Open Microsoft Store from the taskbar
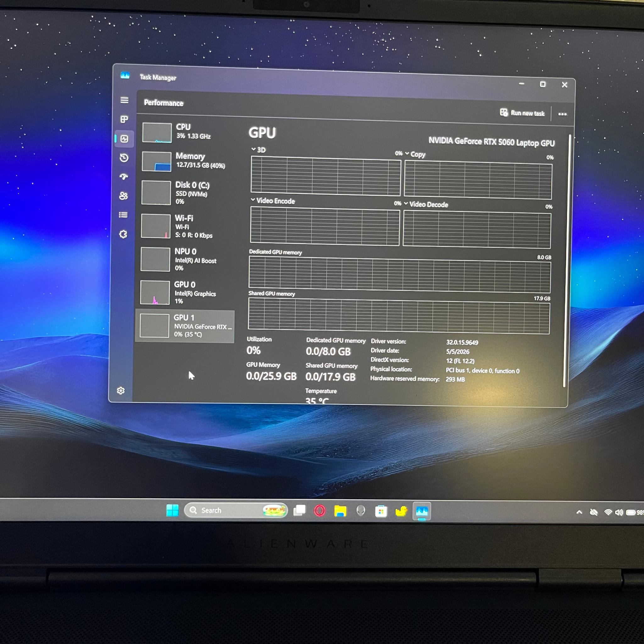This screenshot has width=644, height=644. click(x=381, y=511)
